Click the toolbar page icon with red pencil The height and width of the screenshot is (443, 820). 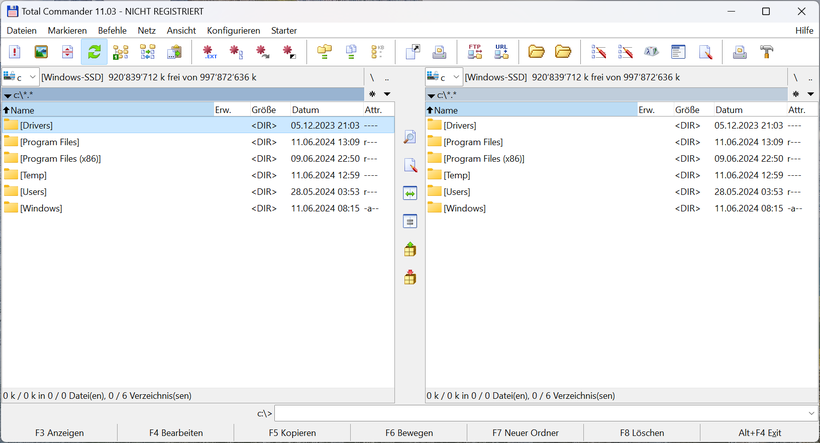click(705, 52)
